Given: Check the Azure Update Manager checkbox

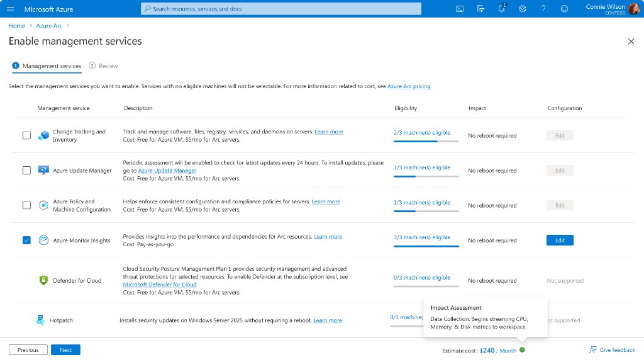Looking at the screenshot, I should coord(26,170).
